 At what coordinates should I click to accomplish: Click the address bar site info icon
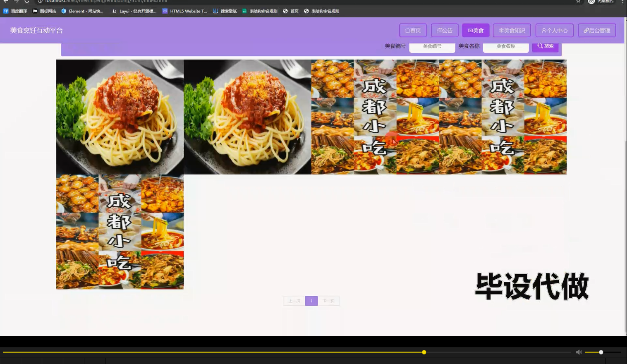point(39,2)
